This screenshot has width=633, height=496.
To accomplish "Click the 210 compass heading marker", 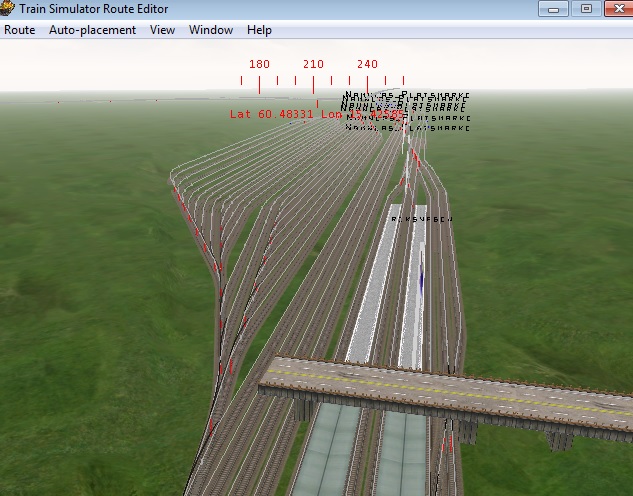I will click(x=313, y=64).
